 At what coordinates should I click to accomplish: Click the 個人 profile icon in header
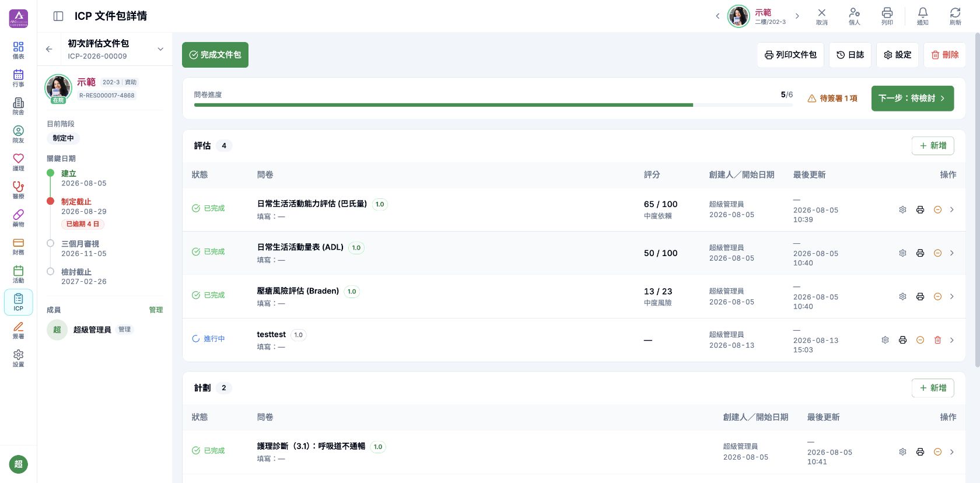(x=855, y=16)
